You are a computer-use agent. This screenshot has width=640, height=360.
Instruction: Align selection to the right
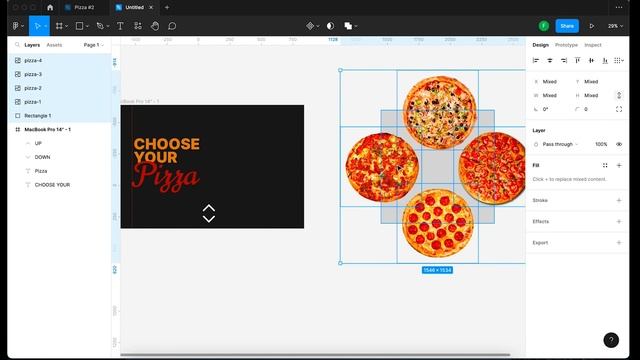(564, 60)
